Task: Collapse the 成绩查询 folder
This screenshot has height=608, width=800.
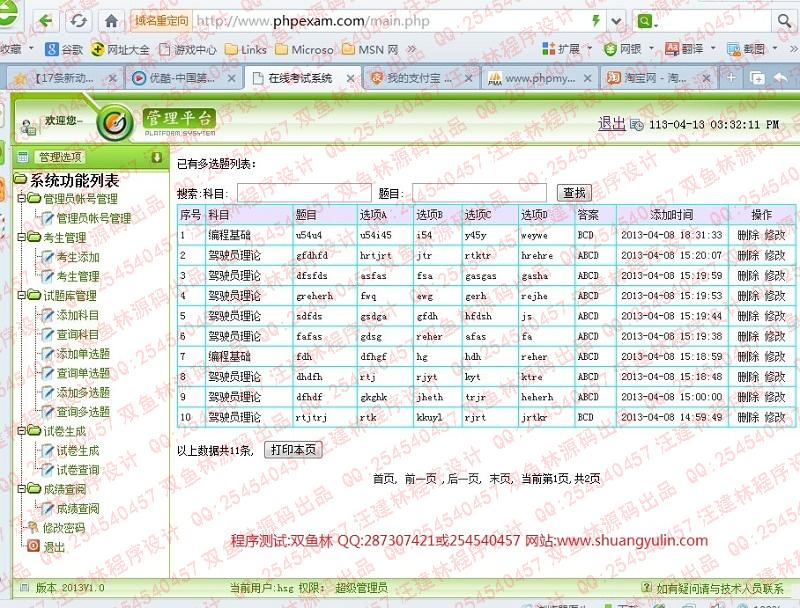Action: pos(21,489)
